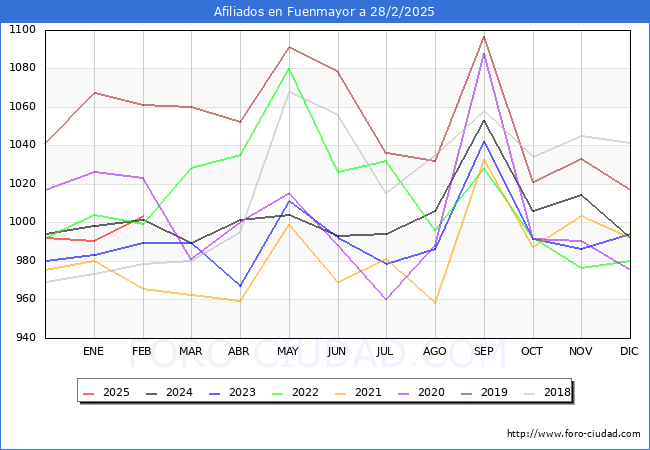This screenshot has height=450, width=650.
Task: Click the JUL month axis label
Action: (x=385, y=351)
